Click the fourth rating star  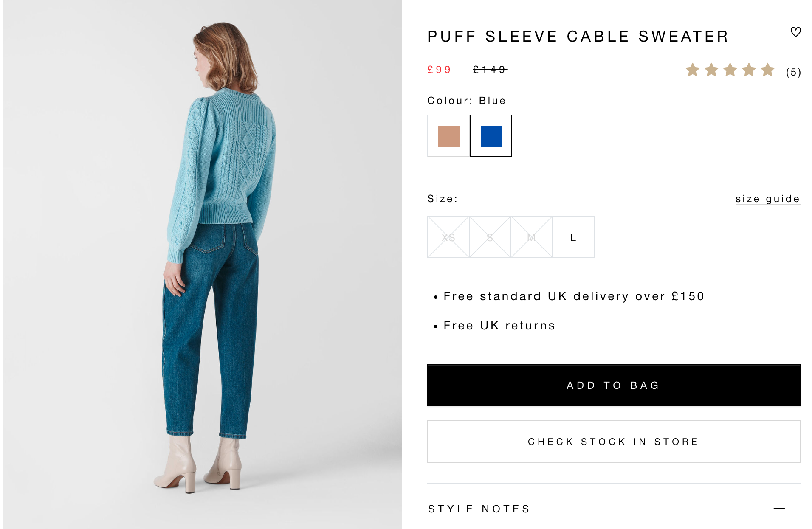pyautogui.click(x=749, y=70)
